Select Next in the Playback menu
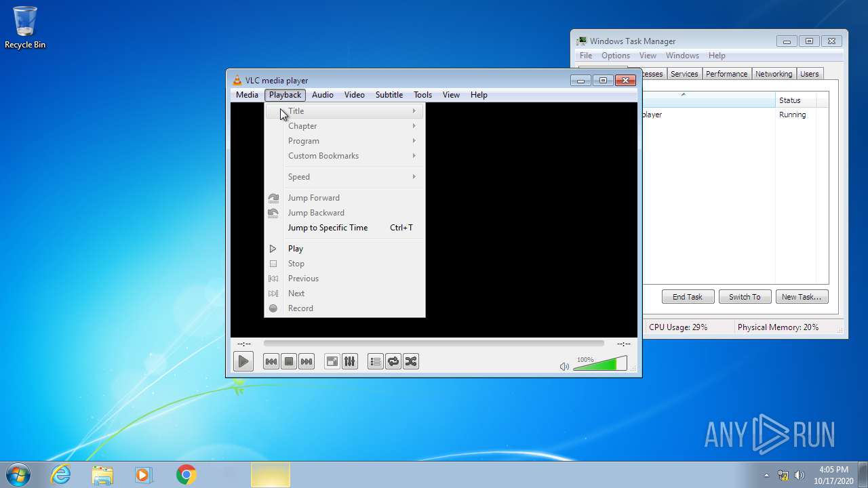 pos(344,293)
